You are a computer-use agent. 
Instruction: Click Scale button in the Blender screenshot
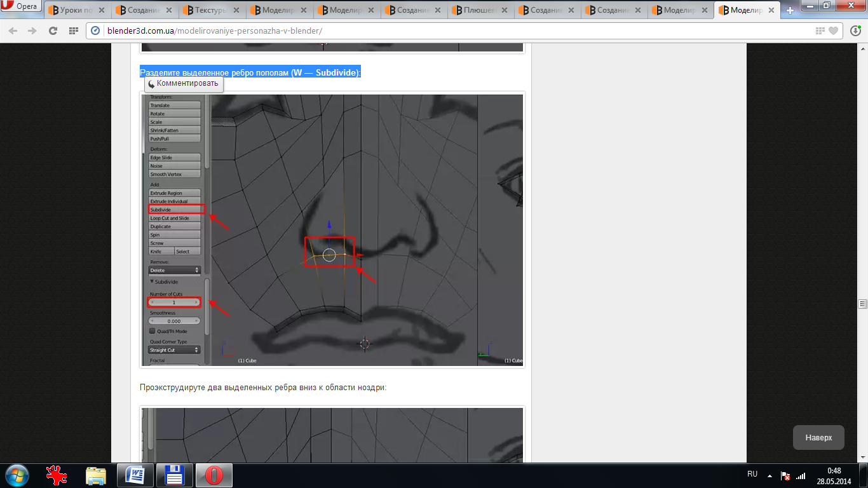click(x=174, y=121)
